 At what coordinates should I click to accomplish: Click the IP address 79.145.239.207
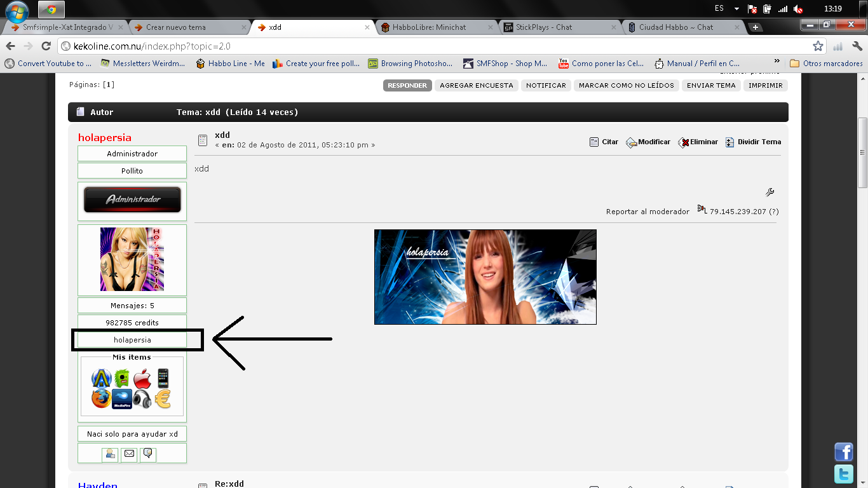pos(738,212)
